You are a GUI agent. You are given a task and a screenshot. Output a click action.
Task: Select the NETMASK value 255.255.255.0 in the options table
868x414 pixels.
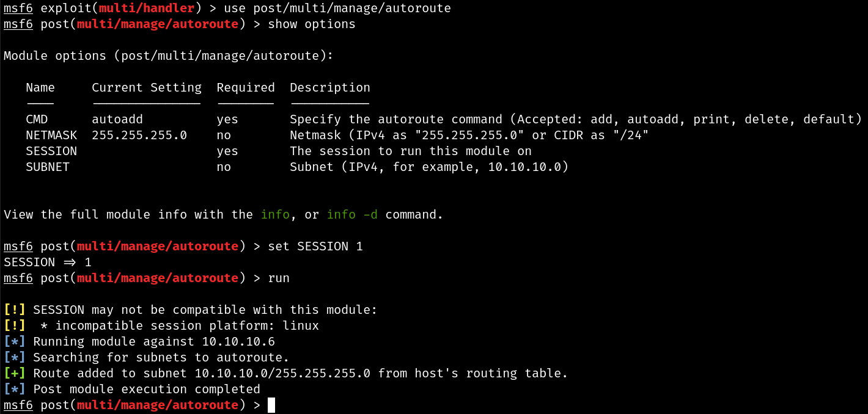(x=139, y=135)
